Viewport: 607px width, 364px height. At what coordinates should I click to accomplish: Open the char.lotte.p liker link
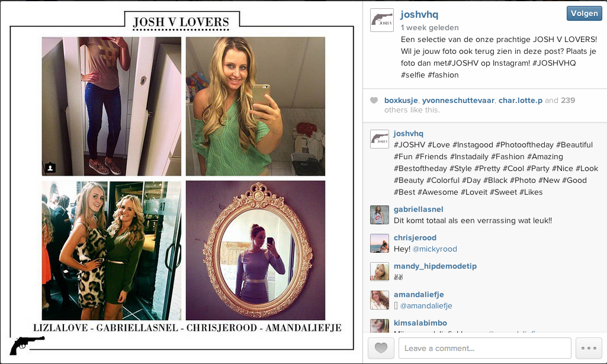tap(521, 100)
